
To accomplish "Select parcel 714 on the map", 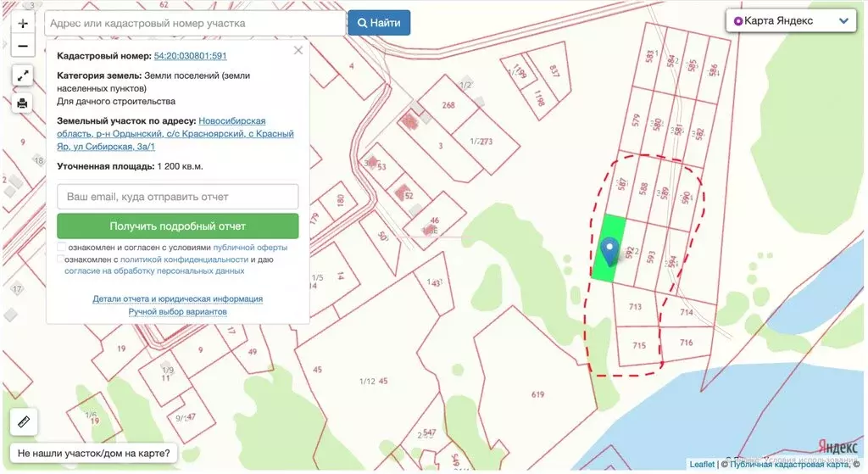I will coord(687,312).
